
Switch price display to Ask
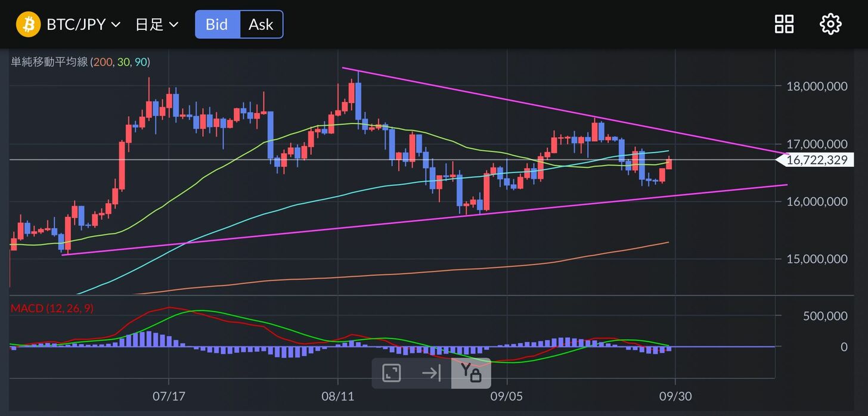coord(261,24)
